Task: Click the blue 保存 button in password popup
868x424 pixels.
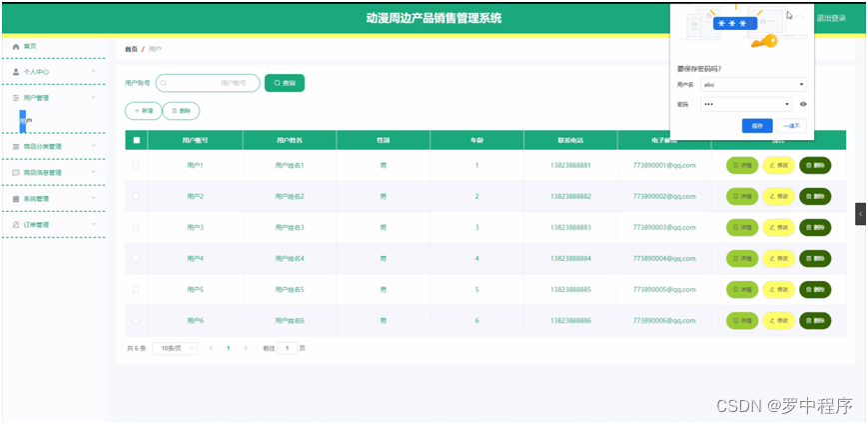Action: coord(757,126)
